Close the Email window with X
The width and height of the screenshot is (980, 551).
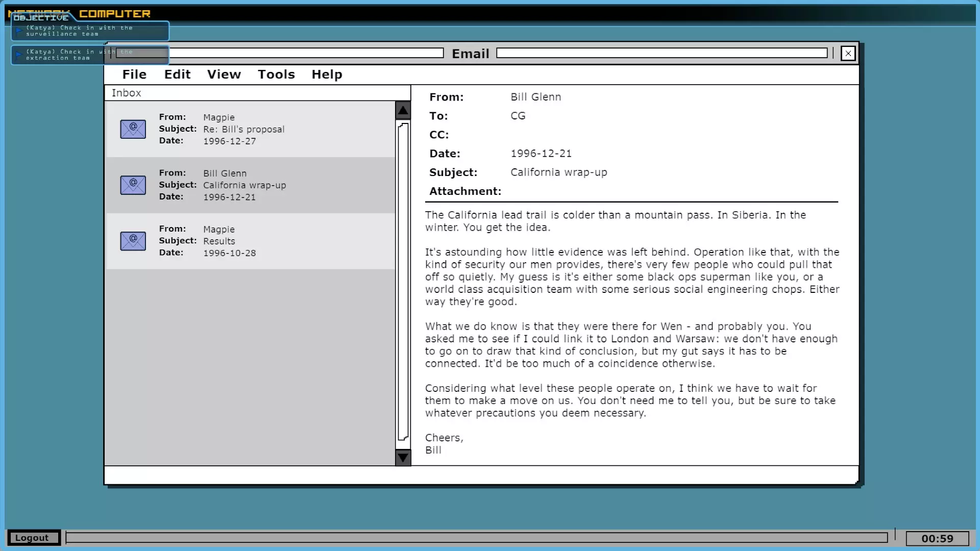click(x=848, y=54)
